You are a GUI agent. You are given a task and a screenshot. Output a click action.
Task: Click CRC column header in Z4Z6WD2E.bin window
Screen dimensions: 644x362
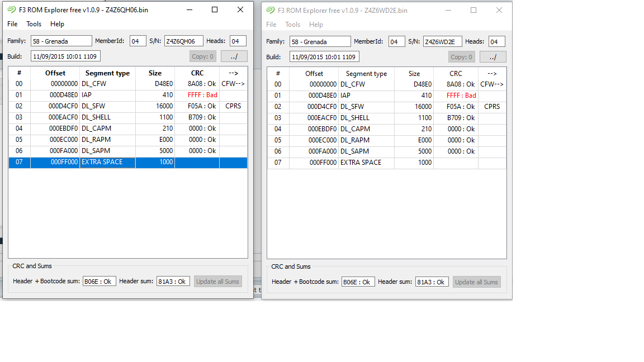[456, 74]
